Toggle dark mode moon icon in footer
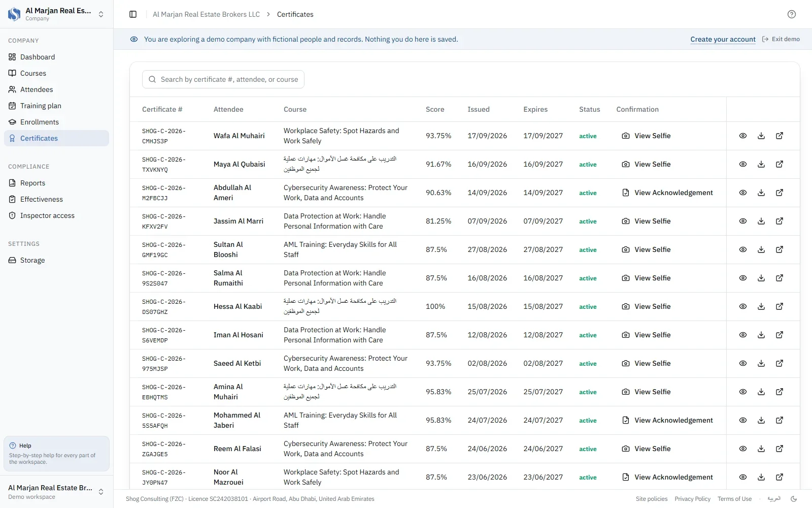Viewport: 812px width, 508px height. point(794,499)
